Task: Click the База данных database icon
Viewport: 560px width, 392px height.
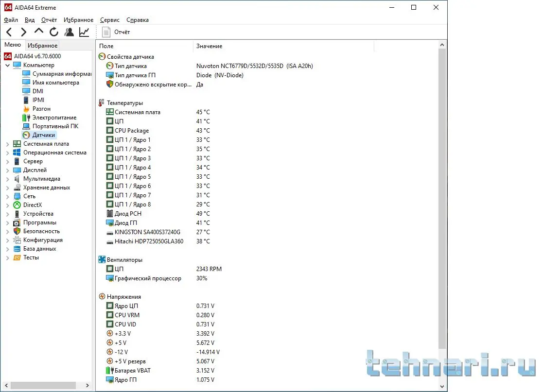Action: (x=17, y=249)
